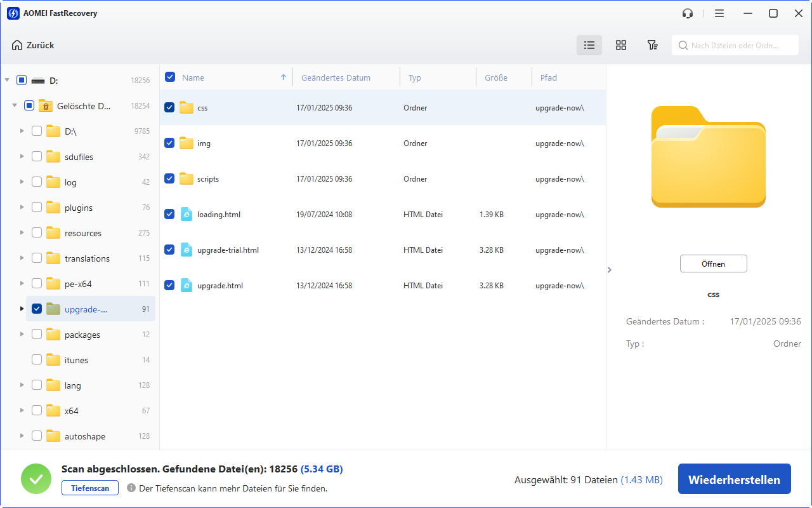Image resolution: width=812 pixels, height=508 pixels.
Task: Toggle the select-all checkbox in header
Action: 170,77
